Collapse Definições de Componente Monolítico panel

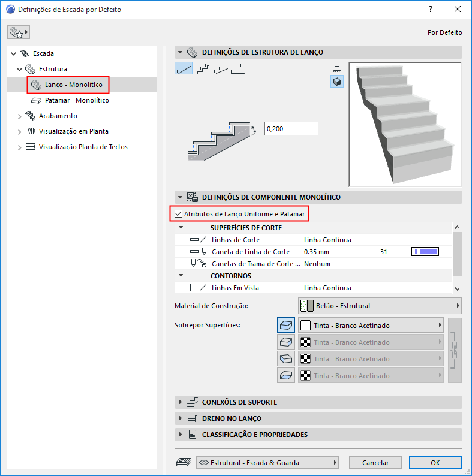(180, 197)
